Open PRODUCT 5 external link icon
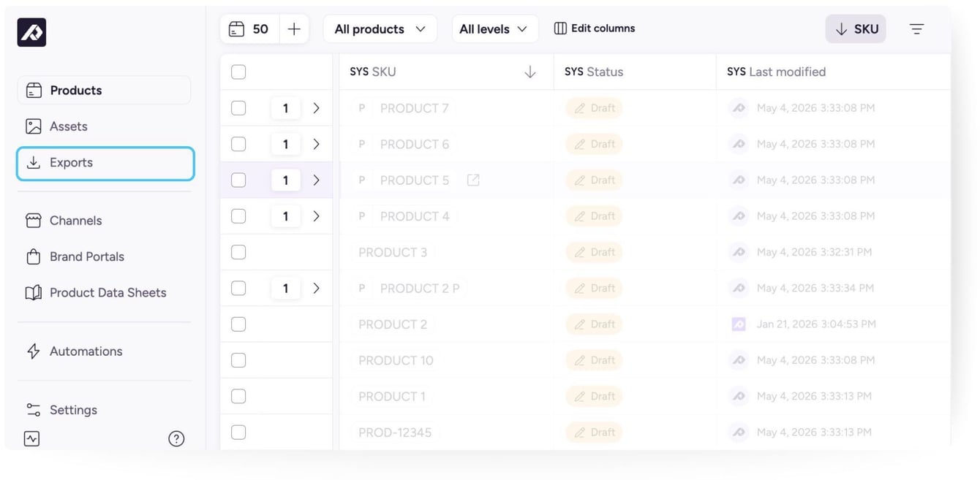 point(473,180)
